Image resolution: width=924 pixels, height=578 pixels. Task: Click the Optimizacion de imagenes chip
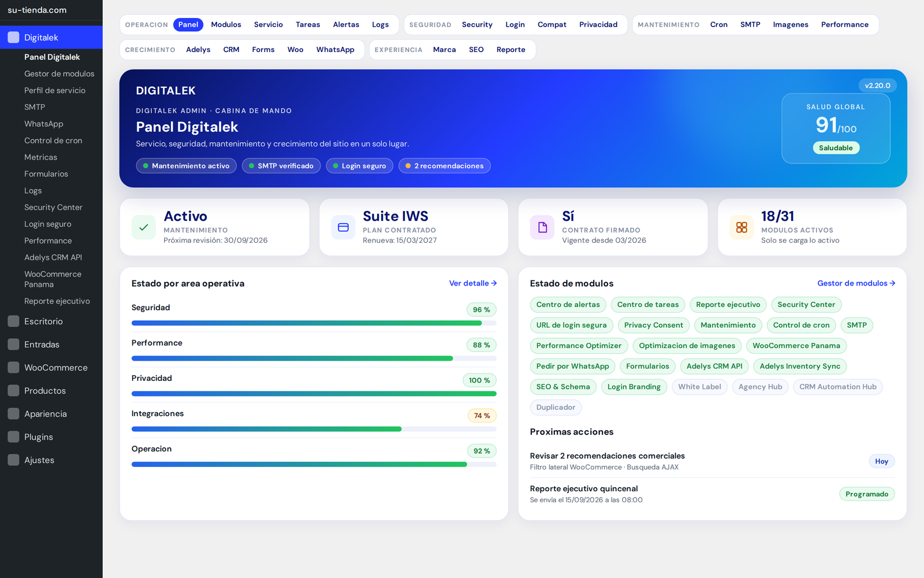click(x=687, y=346)
